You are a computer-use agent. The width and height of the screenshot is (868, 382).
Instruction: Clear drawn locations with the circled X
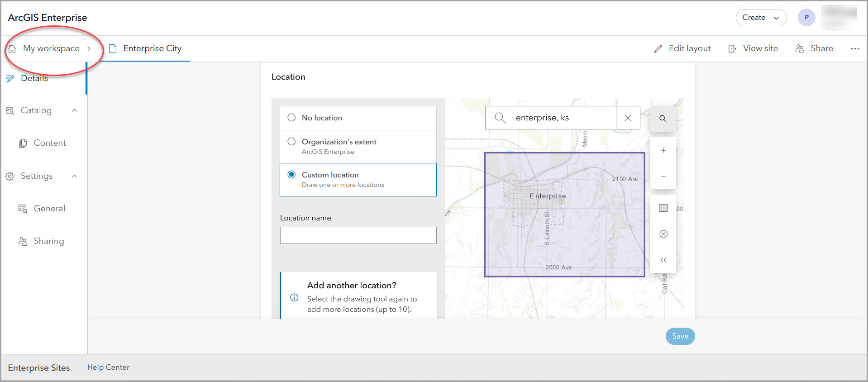click(663, 234)
